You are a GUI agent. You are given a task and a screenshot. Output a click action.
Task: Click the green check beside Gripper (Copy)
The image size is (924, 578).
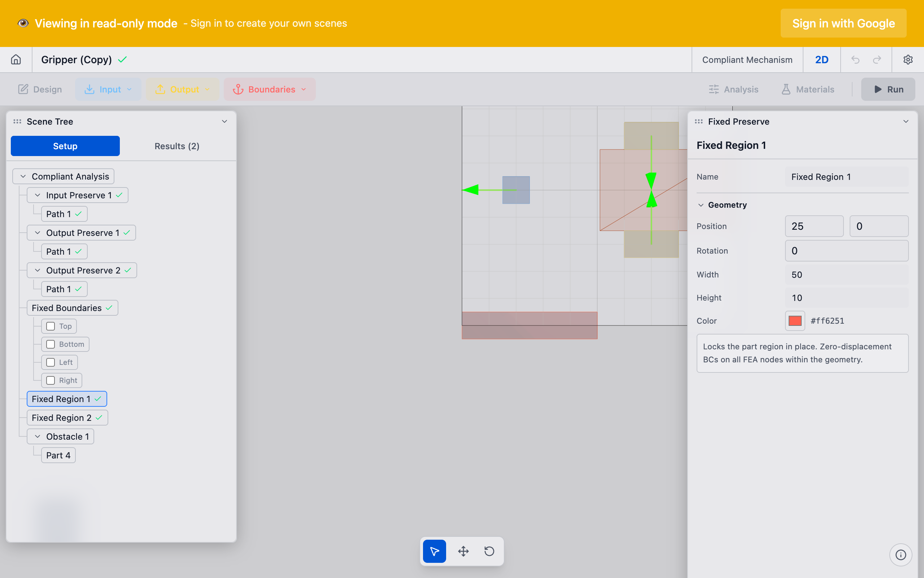(122, 60)
